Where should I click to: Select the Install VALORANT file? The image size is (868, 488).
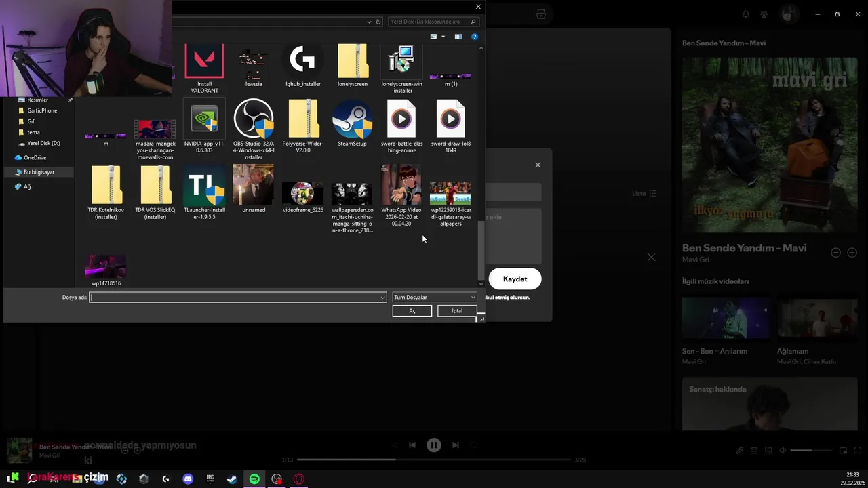tap(204, 68)
